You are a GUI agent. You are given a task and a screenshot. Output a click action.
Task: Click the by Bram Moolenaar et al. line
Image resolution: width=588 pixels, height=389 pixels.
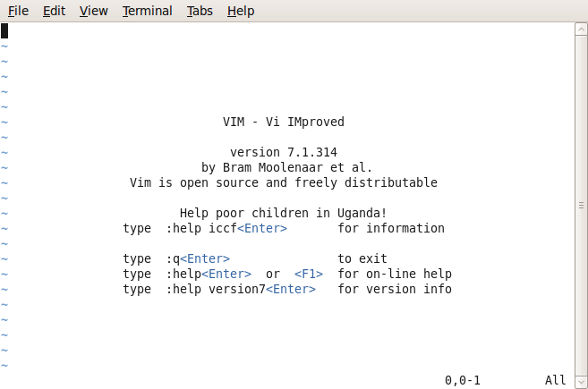pos(287,167)
